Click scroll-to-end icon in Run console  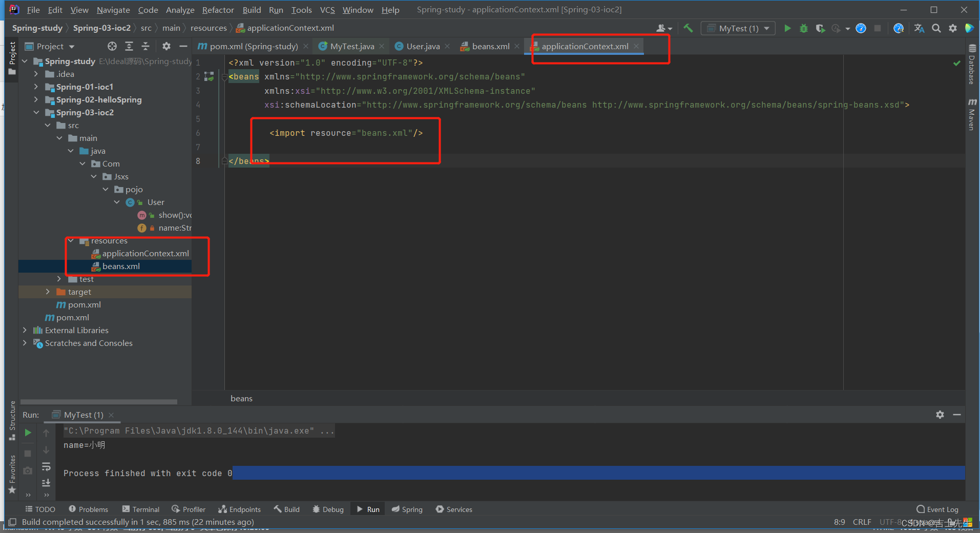tap(46, 483)
